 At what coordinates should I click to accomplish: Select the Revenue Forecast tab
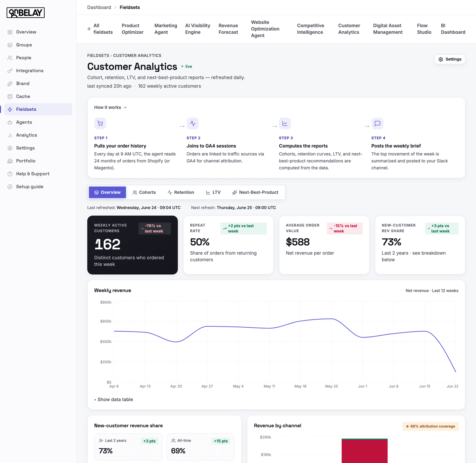point(228,29)
